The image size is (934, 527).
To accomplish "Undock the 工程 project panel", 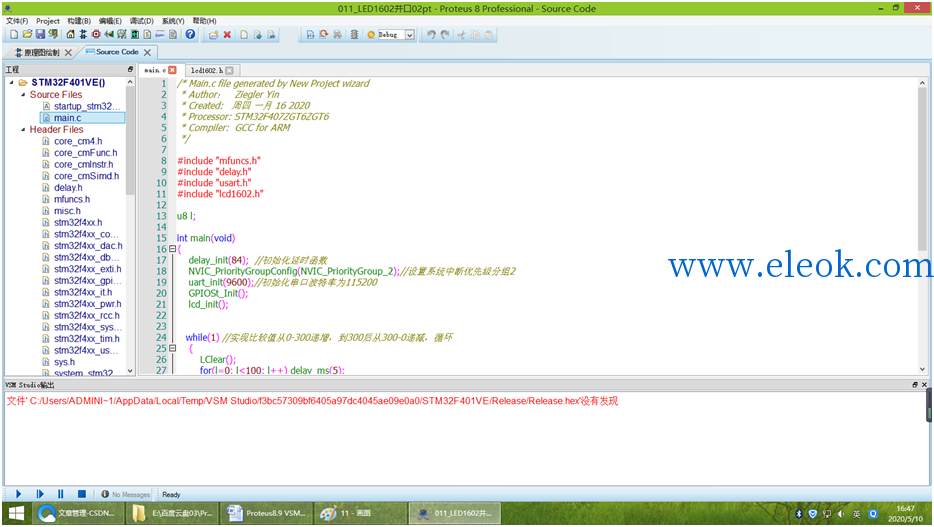I will pyautogui.click(x=130, y=69).
